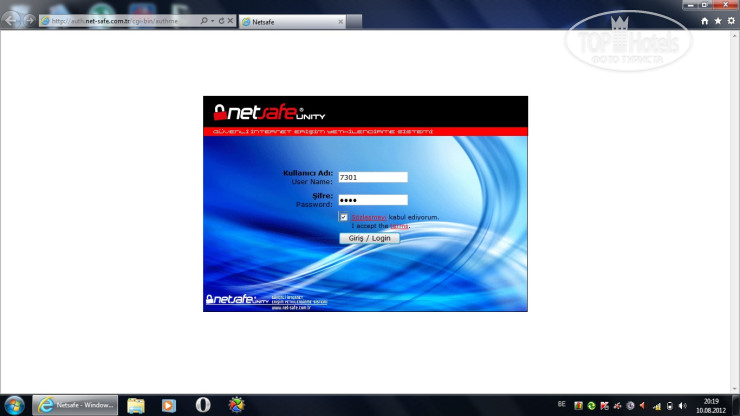
Task: Open the English terms link
Action: 399,226
